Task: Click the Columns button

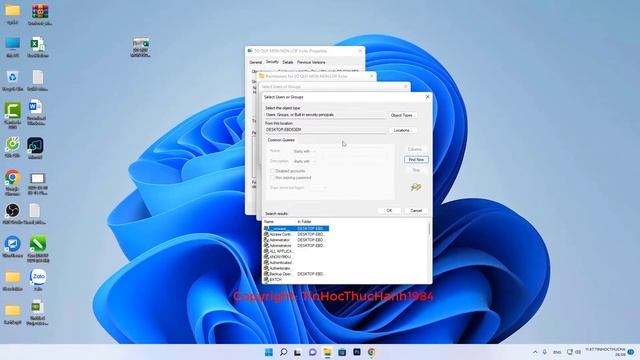Action: (415, 149)
